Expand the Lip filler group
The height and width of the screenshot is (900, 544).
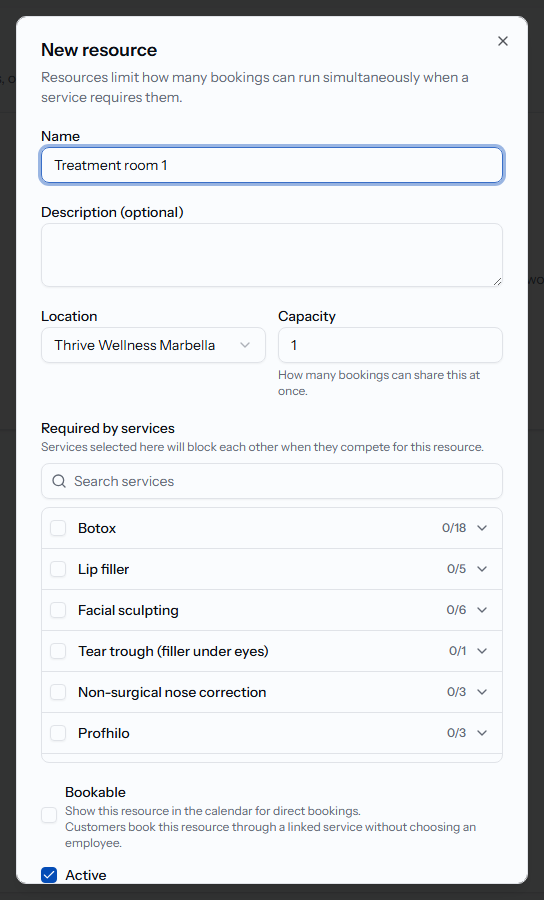482,569
